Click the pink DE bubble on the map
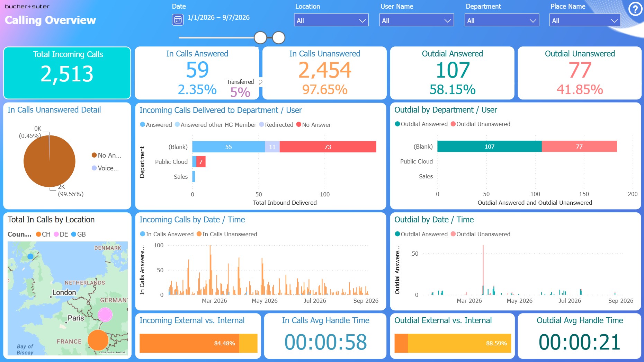This screenshot has width=644, height=362. [x=105, y=315]
